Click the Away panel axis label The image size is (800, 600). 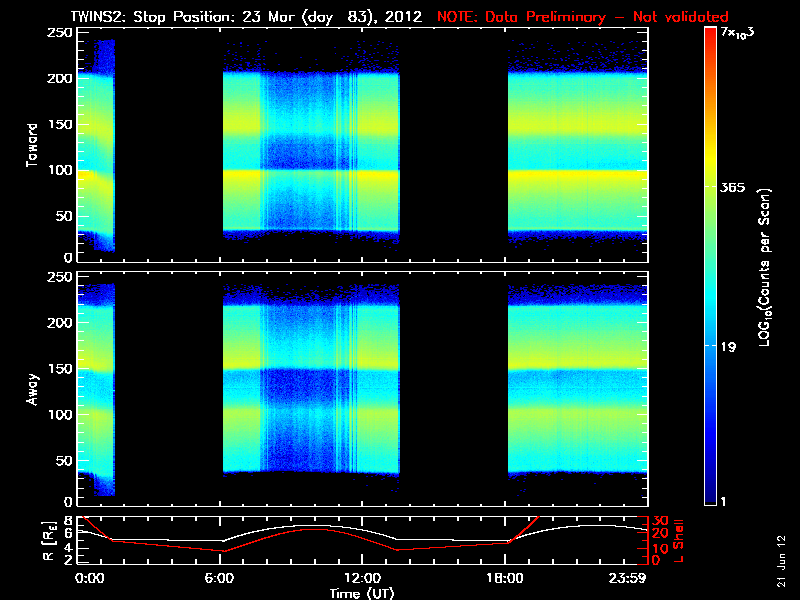(32, 389)
